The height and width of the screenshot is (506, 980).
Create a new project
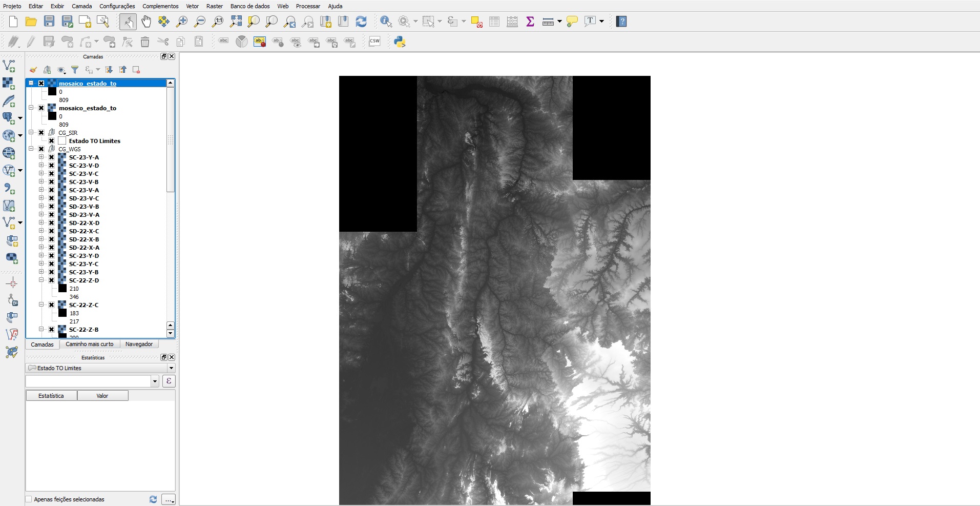pyautogui.click(x=13, y=22)
